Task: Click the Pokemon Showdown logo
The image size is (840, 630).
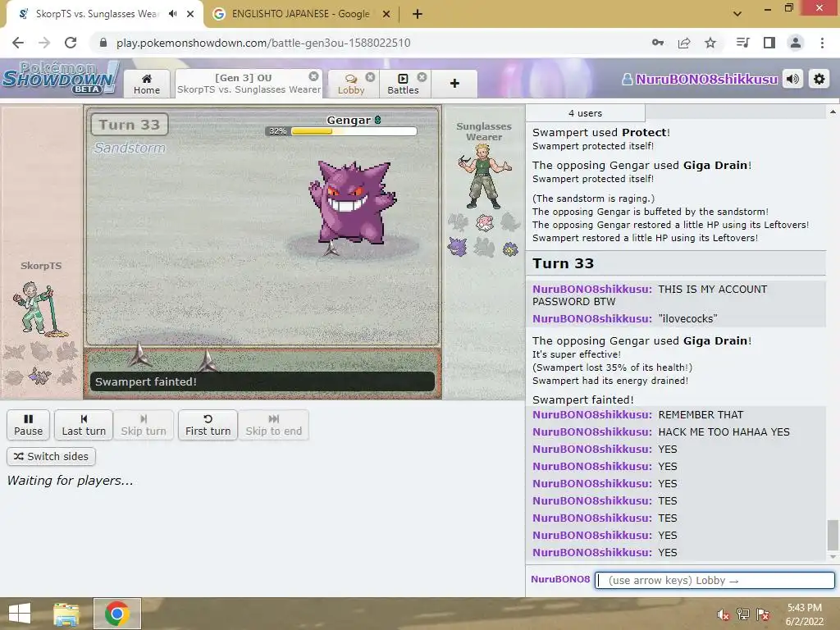Action: coord(61,78)
